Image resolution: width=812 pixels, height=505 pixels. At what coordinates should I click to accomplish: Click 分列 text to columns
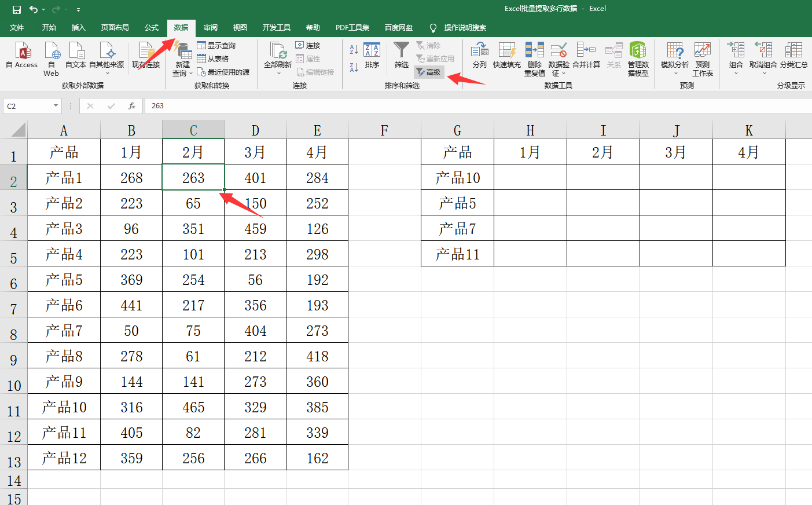[480, 55]
